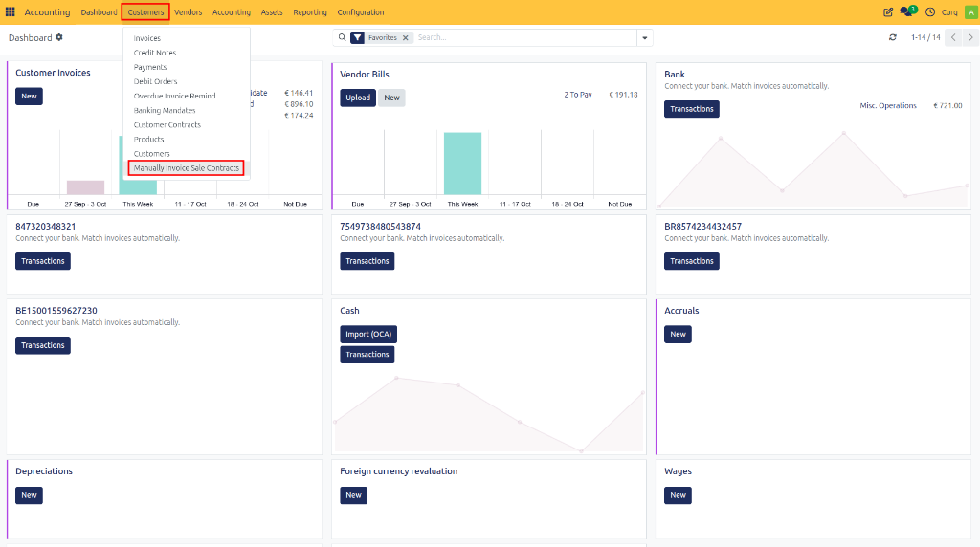Open Transactions in the Bank card

[691, 109]
